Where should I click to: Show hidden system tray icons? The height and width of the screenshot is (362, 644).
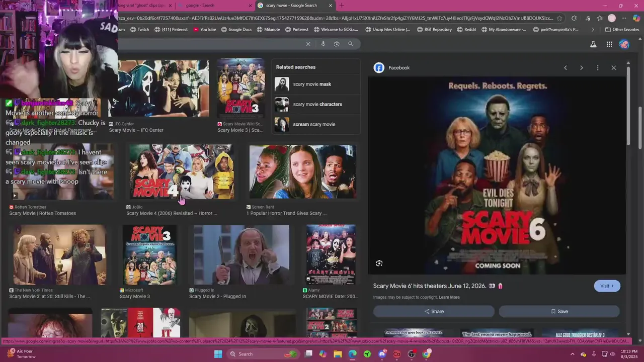click(x=573, y=354)
